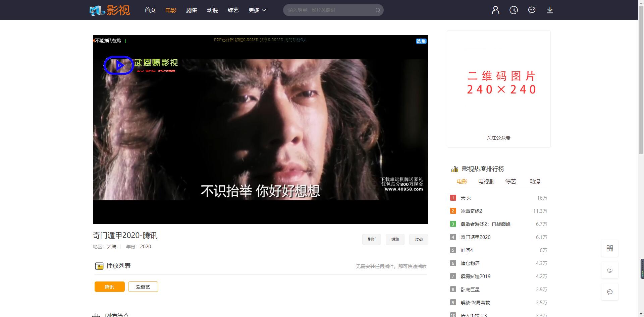
Task: Open the QR code icon on right edge
Action: coord(610,248)
